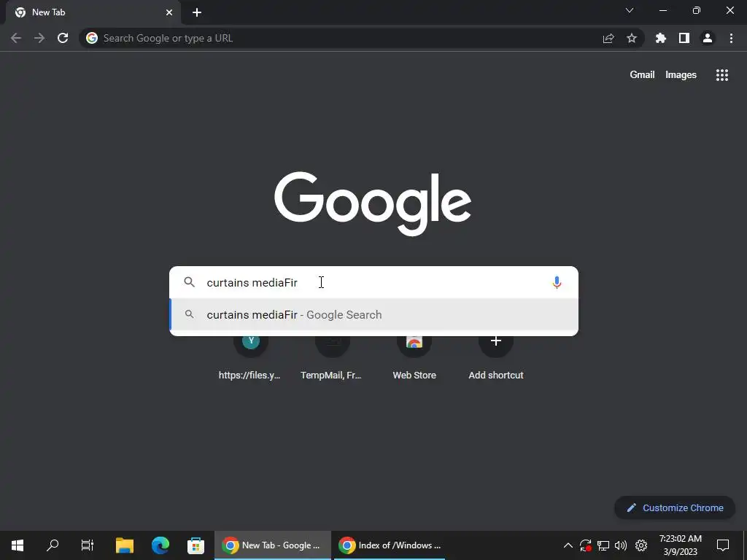Open the Google apps grid
Image resolution: width=747 pixels, height=560 pixels.
point(722,75)
